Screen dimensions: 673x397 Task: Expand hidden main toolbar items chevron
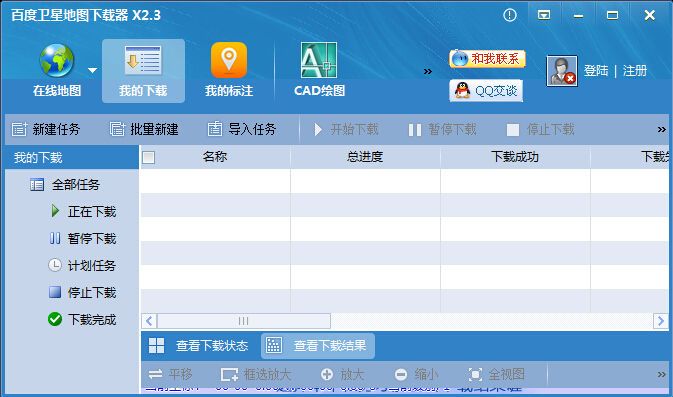point(427,71)
